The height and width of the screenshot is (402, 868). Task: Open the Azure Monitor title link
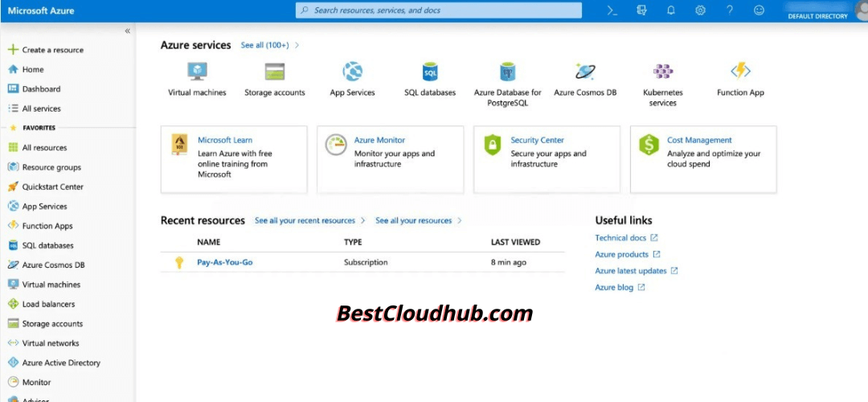click(379, 141)
